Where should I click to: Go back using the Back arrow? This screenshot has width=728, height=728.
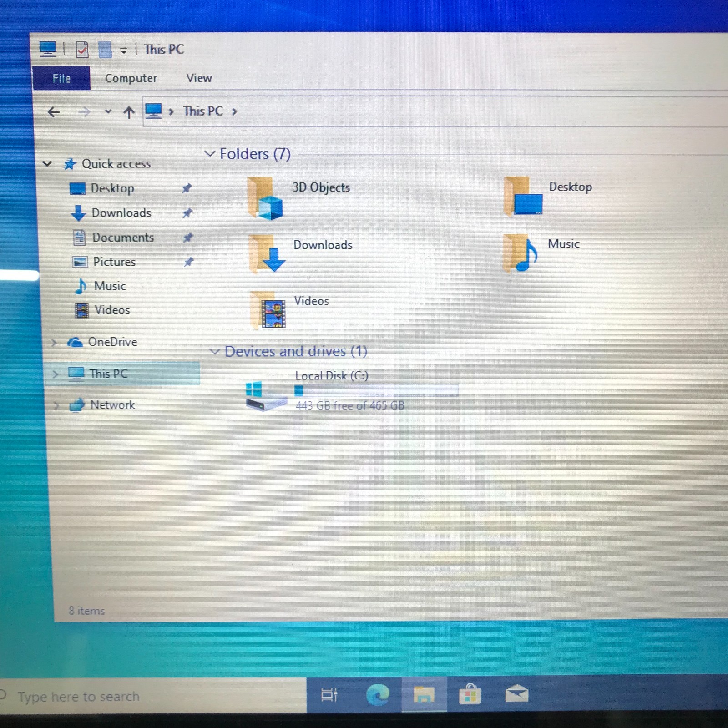point(54,111)
